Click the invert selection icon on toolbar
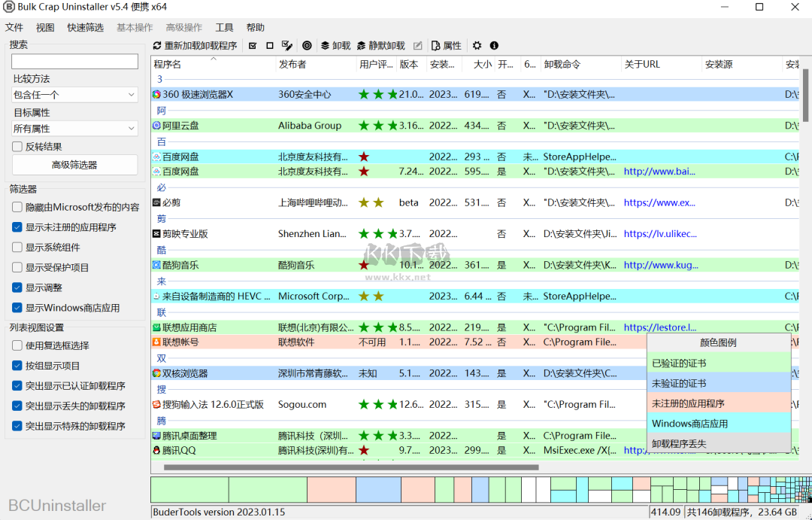812x520 pixels. [x=287, y=45]
